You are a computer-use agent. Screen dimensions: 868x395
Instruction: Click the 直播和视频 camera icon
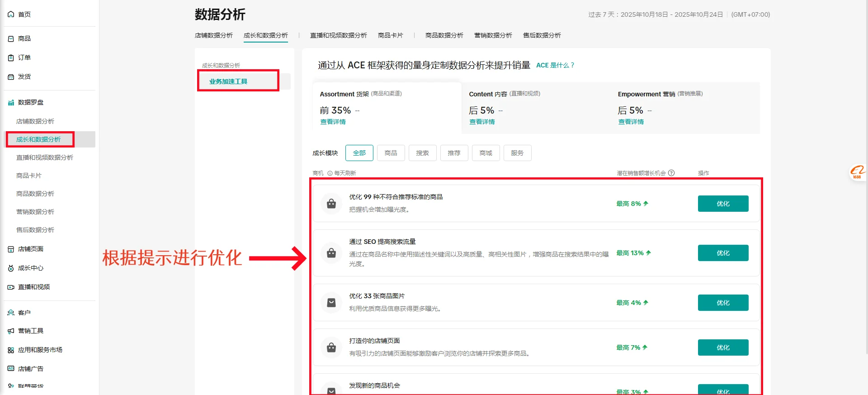pos(11,287)
